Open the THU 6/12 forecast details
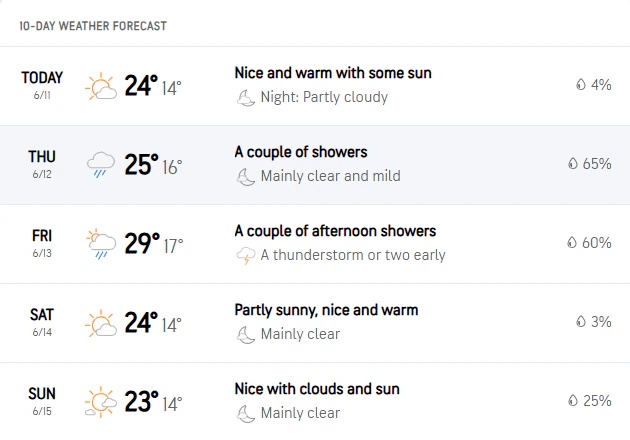 [x=315, y=165]
